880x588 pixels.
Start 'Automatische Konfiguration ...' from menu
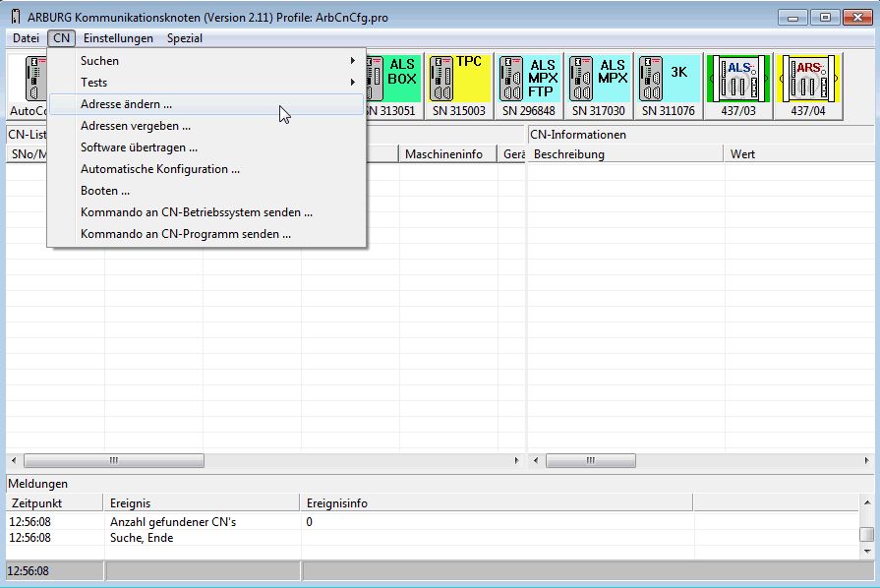click(159, 169)
